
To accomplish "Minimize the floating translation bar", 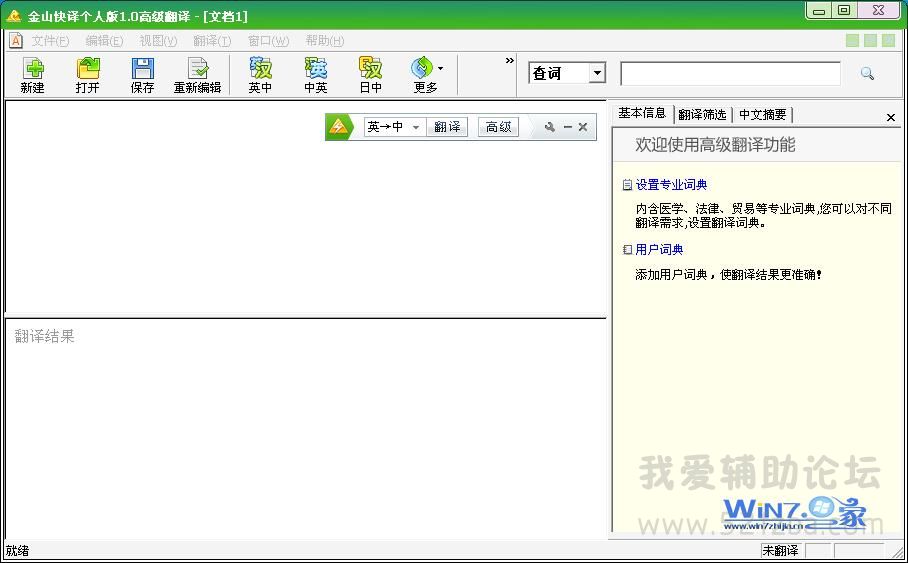I will coord(568,127).
